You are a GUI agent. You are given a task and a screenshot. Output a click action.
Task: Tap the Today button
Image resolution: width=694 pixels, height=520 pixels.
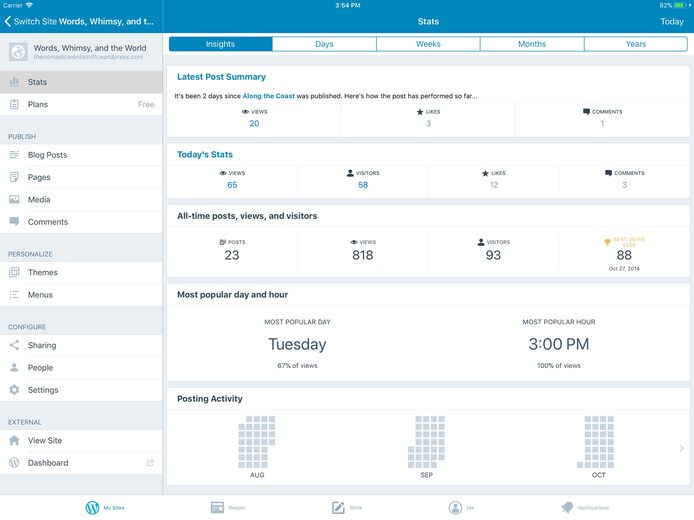coord(672,21)
